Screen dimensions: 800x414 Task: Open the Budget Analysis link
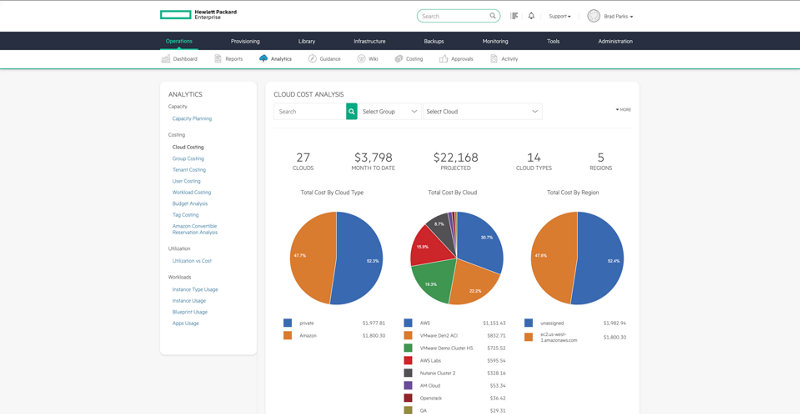[191, 203]
